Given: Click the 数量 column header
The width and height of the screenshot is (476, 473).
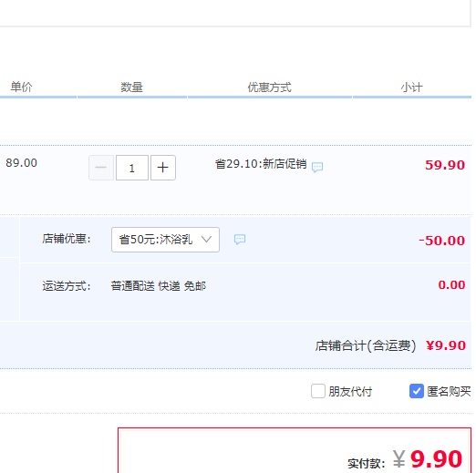Looking at the screenshot, I should [x=131, y=87].
